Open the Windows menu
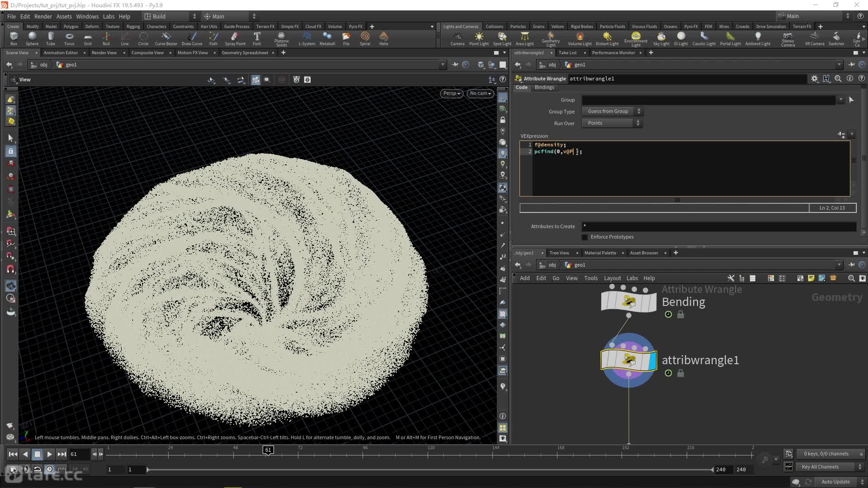 [x=87, y=16]
